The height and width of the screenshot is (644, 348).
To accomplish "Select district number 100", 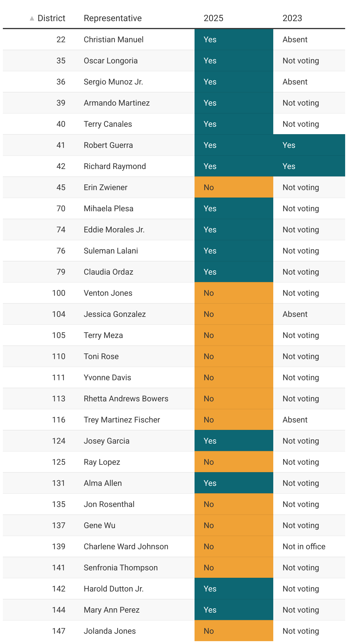I will click(x=59, y=293).
